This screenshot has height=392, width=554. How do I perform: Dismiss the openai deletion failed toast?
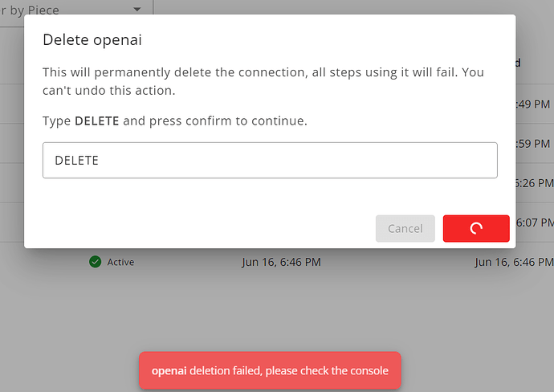tap(270, 370)
